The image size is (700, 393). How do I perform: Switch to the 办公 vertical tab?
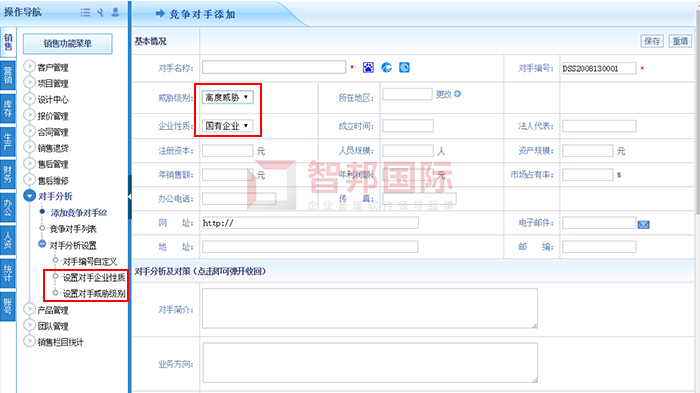8,207
